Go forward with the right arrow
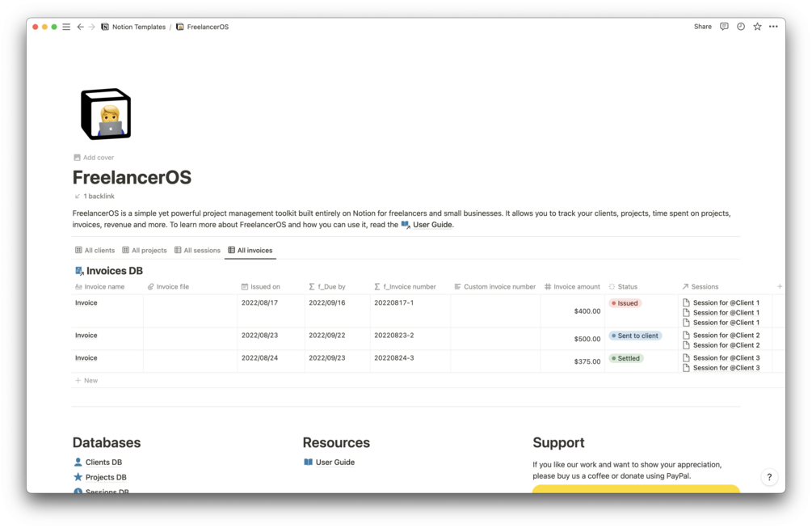Screen dimensions: 812x528 [x=91, y=27]
